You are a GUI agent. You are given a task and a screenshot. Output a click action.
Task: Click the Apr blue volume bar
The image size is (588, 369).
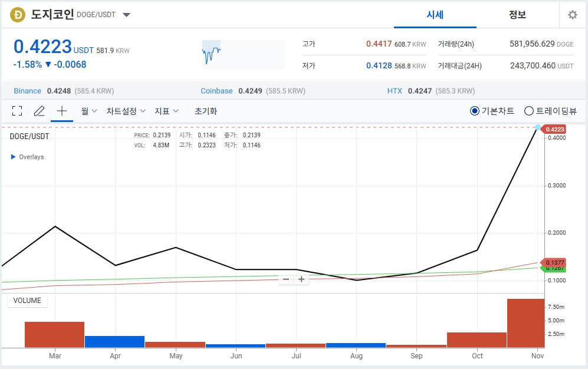[x=115, y=342]
